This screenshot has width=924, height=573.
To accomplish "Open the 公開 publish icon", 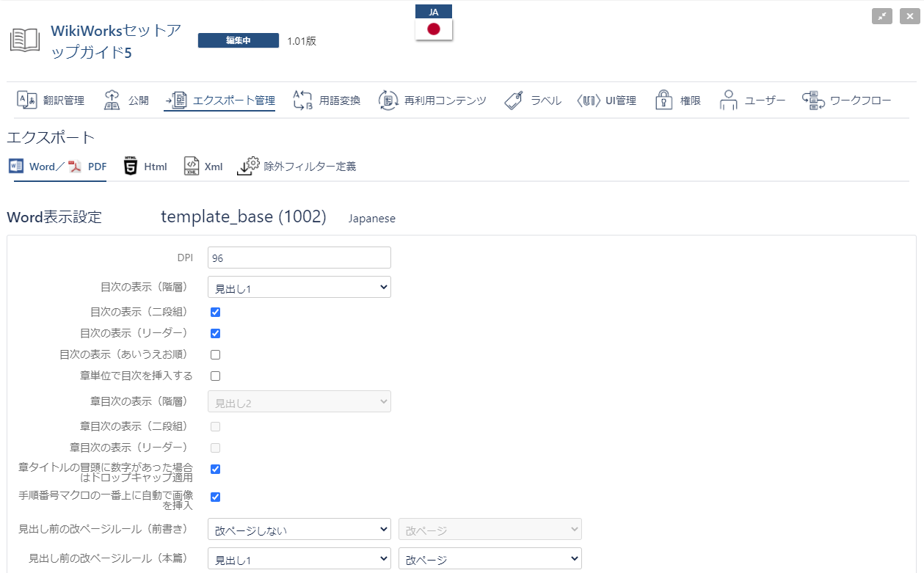I will 112,101.
